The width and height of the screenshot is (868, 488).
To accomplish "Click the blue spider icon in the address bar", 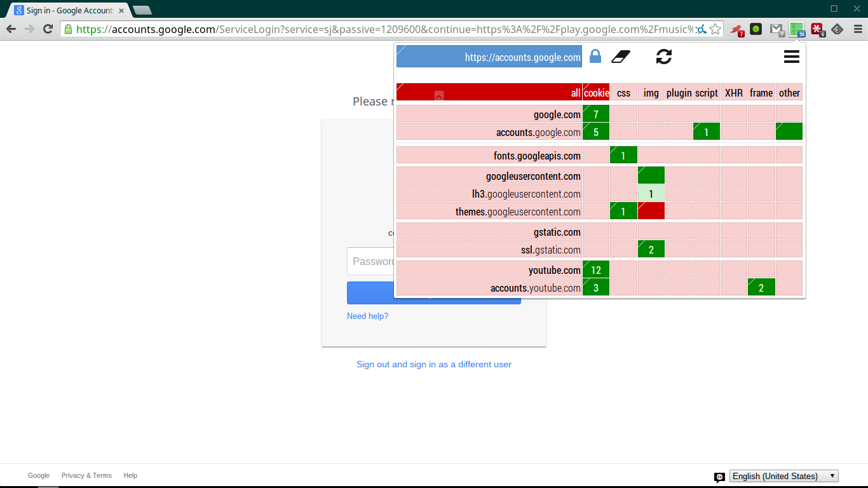I will (x=701, y=29).
